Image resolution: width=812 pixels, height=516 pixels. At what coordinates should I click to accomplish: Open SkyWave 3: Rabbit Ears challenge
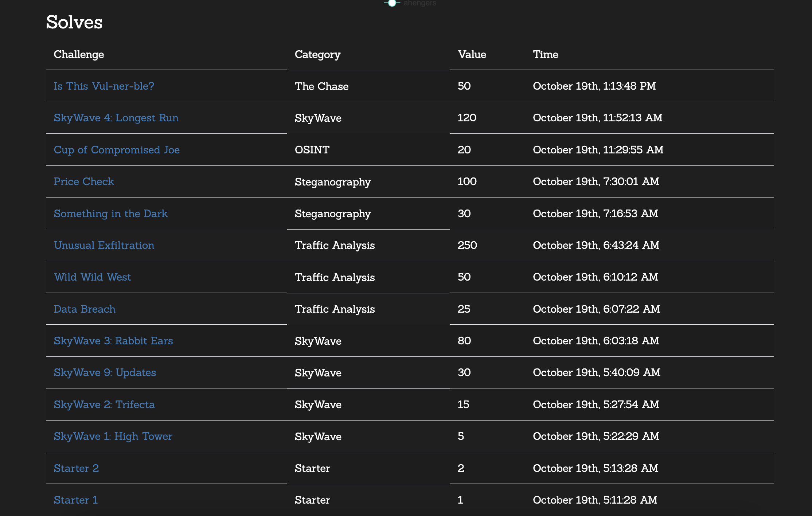point(113,341)
